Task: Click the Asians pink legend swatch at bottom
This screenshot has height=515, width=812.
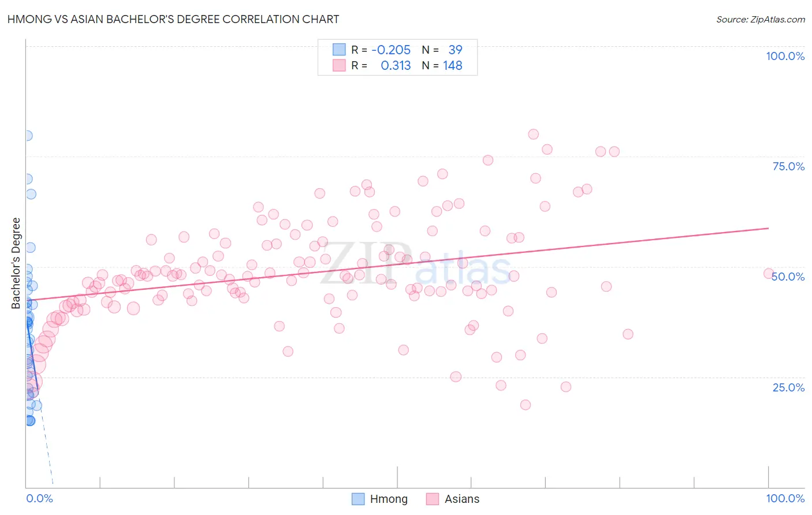Action: pyautogui.click(x=433, y=499)
